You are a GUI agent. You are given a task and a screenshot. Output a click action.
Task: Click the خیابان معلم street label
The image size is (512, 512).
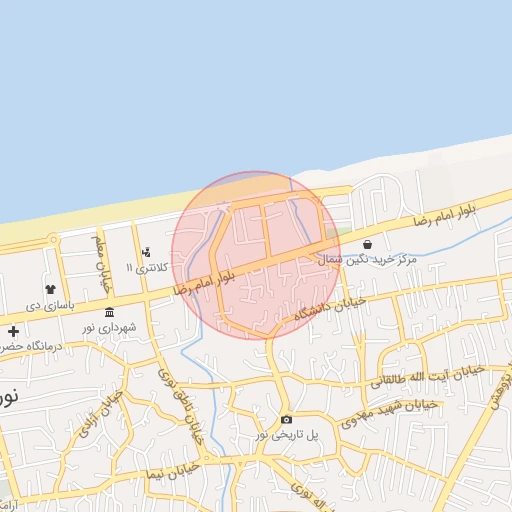click(x=101, y=265)
